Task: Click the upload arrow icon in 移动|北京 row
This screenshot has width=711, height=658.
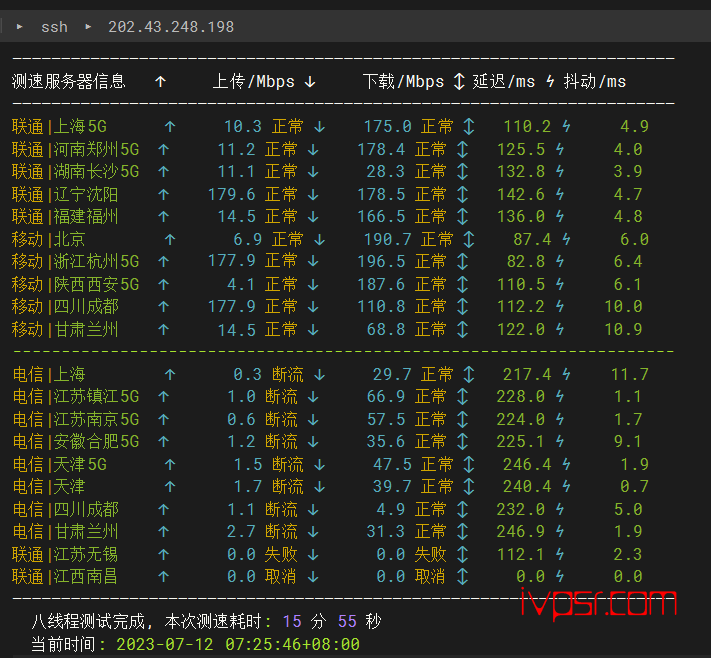Action: tap(170, 239)
